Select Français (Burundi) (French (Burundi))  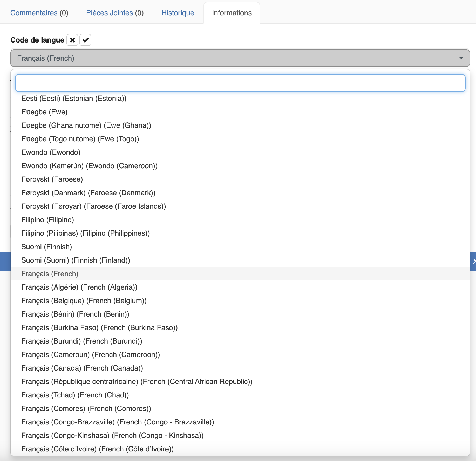(x=240, y=341)
